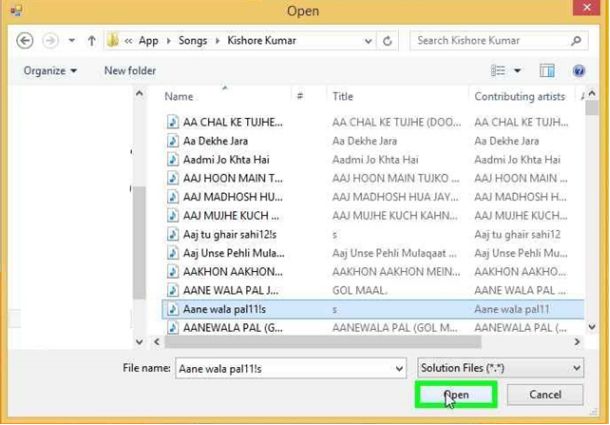Image resolution: width=610 pixels, height=425 pixels.
Task: Click the horizontal scrollbar right arrow
Action: [577, 342]
